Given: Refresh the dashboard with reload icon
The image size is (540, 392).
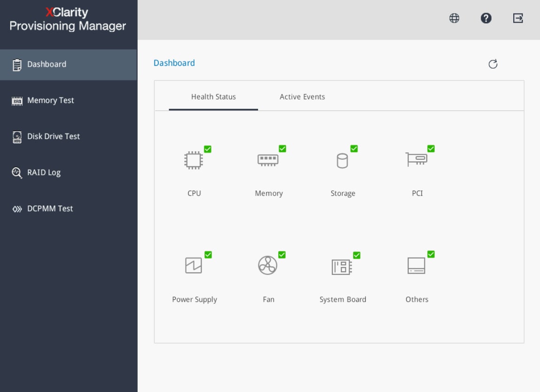Looking at the screenshot, I should (x=493, y=64).
